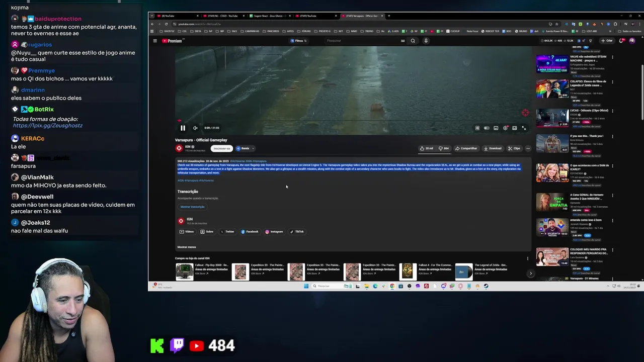Open IGN Twitter link
644x362 pixels.
227,232
